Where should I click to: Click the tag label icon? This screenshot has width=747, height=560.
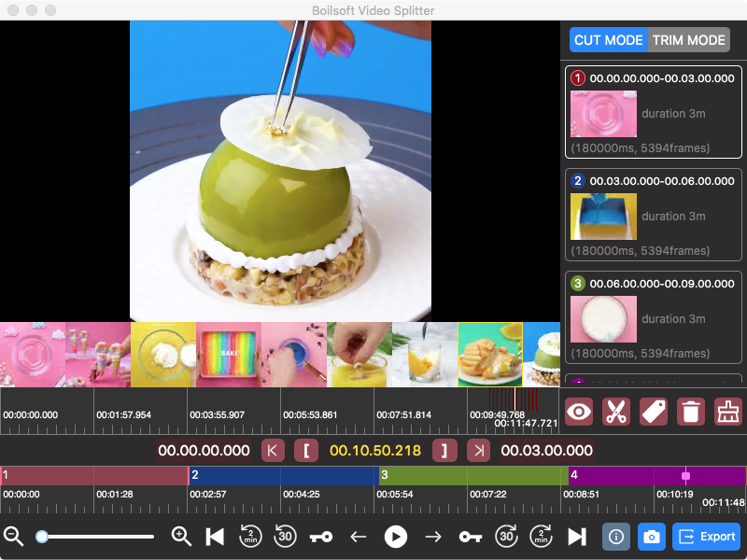pos(654,412)
